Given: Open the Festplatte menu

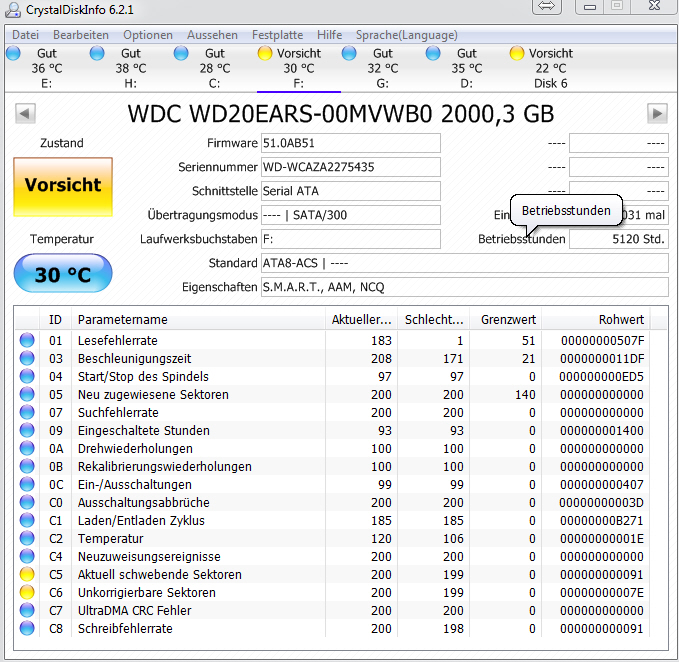Looking at the screenshot, I should click(x=278, y=35).
